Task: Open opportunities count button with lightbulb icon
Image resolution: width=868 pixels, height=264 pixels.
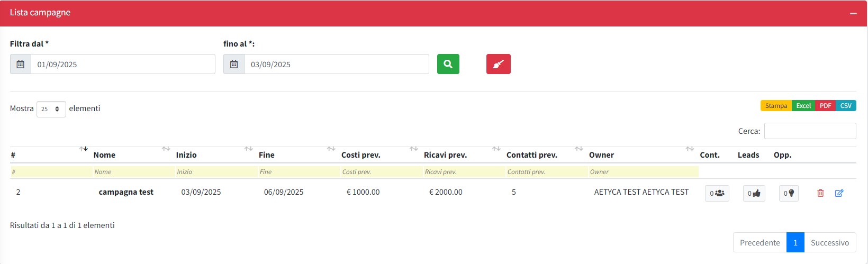Action: coord(789,193)
